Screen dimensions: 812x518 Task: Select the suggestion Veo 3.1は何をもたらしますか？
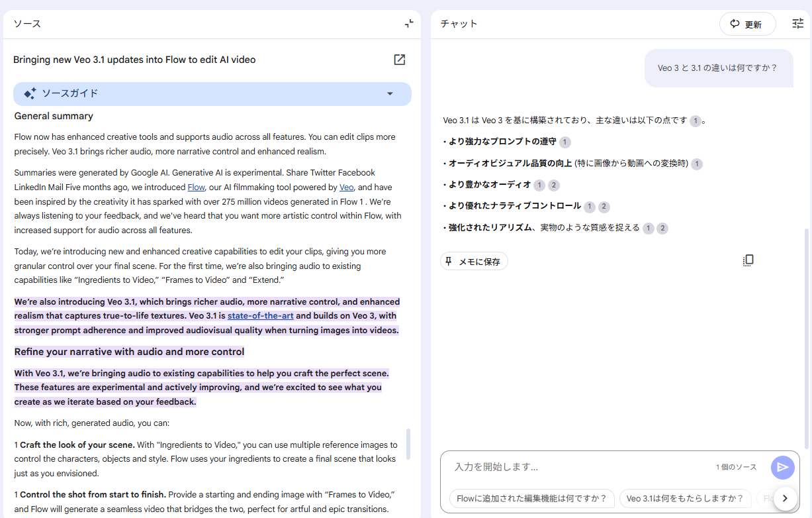coord(684,499)
